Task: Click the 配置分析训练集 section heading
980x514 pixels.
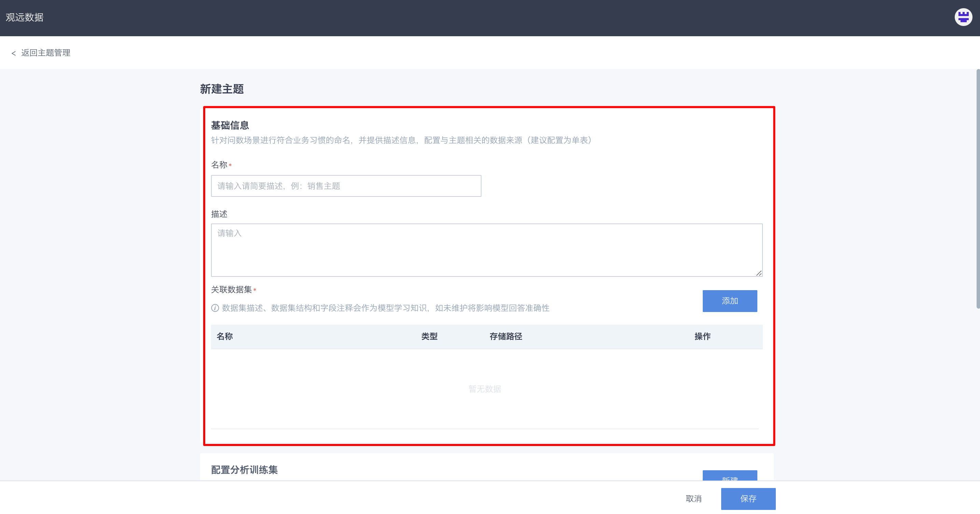Action: pos(244,470)
